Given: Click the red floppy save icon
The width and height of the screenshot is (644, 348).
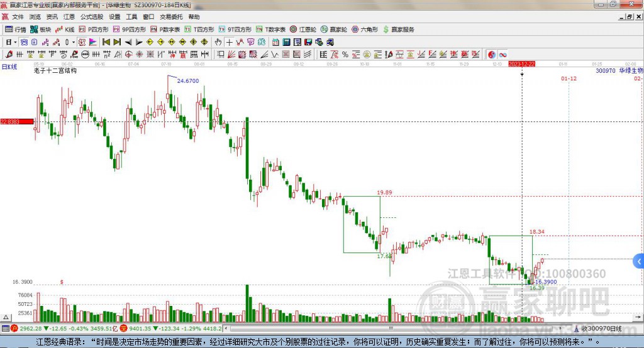Looking at the screenshot, I should pos(309,42).
